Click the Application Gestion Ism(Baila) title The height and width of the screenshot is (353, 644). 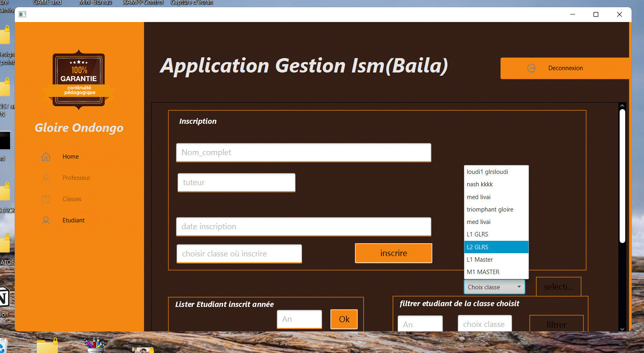point(304,66)
